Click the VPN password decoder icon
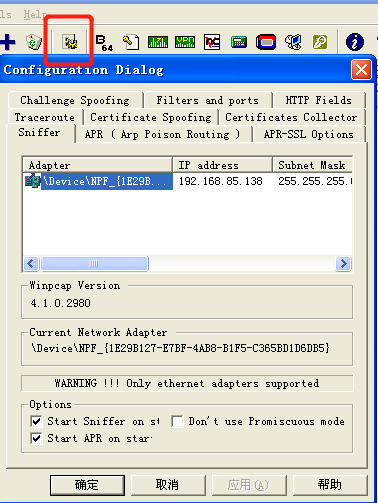The height and width of the screenshot is (503, 378). tap(185, 42)
